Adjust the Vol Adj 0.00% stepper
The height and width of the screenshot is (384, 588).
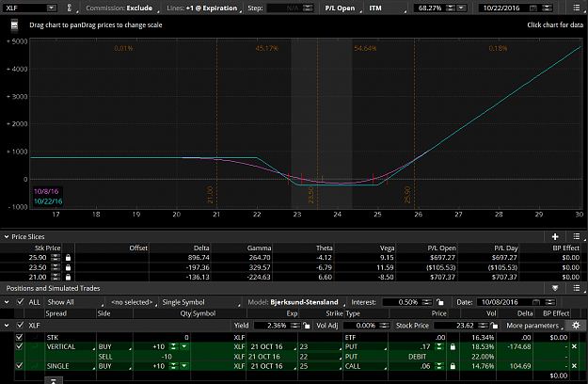pos(384,326)
